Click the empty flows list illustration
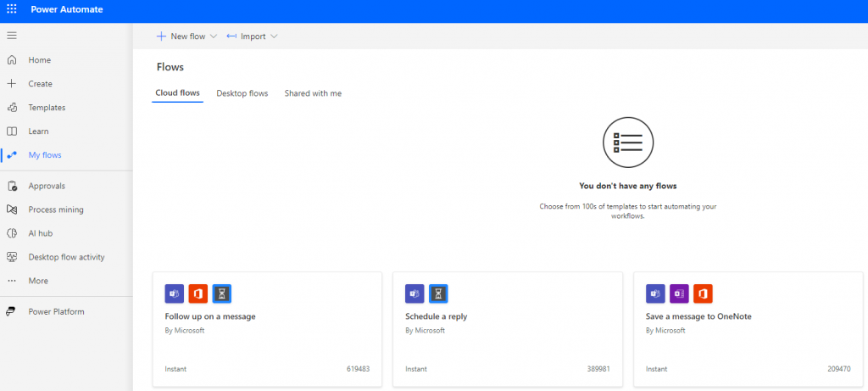868x391 pixels. click(x=628, y=142)
